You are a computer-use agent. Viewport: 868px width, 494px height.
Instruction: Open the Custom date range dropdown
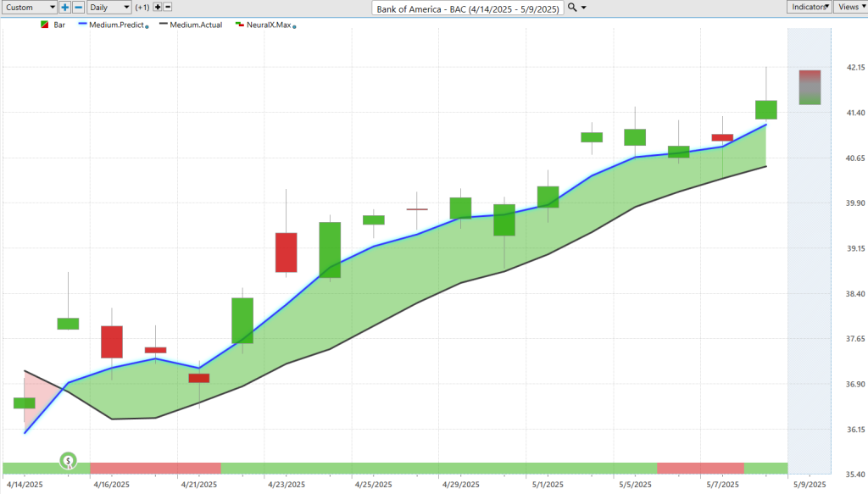[30, 7]
